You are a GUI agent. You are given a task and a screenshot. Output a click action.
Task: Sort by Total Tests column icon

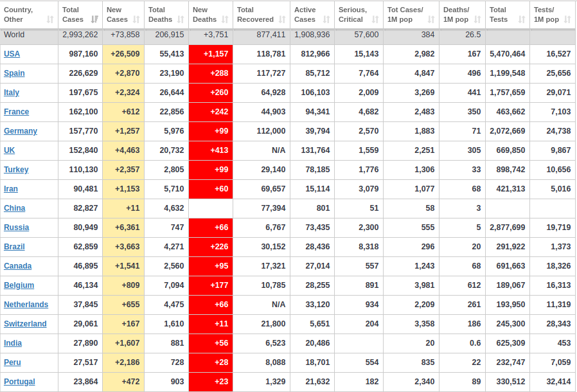(x=522, y=19)
